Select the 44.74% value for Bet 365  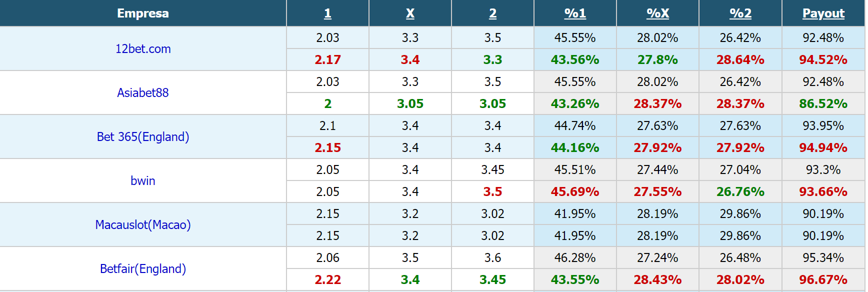575,125
